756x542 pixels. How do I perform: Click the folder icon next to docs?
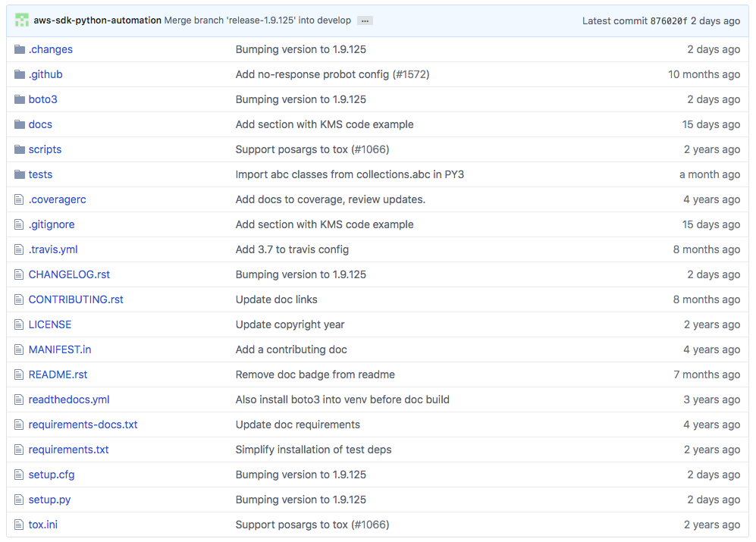20,124
